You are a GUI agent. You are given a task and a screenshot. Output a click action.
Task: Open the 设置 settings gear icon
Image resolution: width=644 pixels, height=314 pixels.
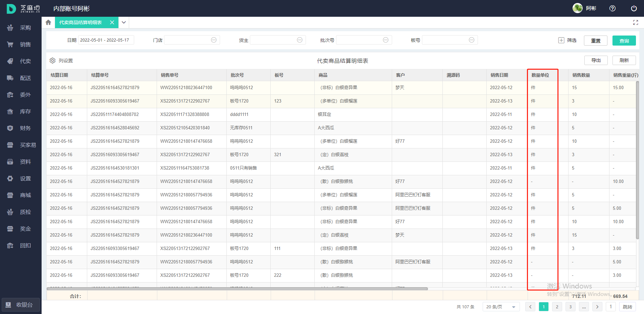10,178
